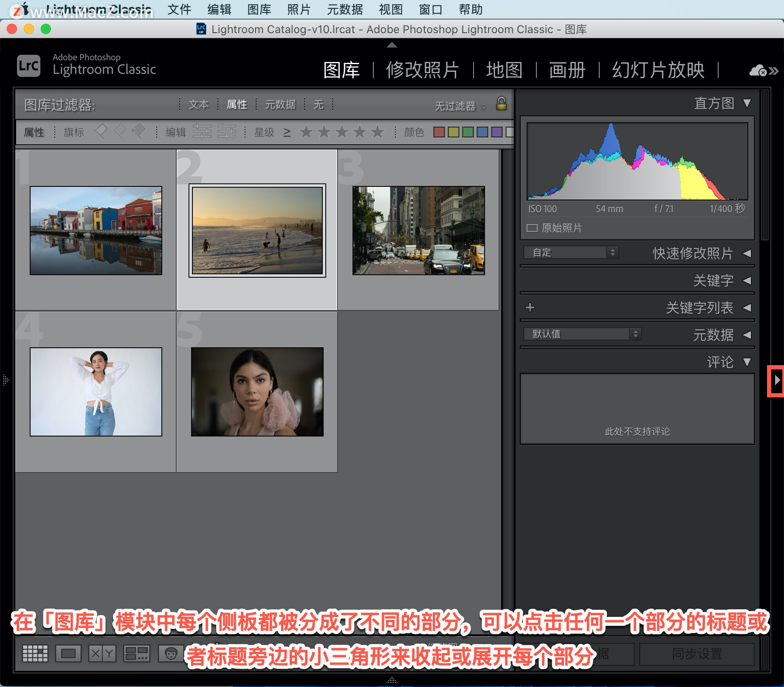The image size is (784, 687).
Task: Switch to Loupe view in the toolbar
Action: [68, 653]
